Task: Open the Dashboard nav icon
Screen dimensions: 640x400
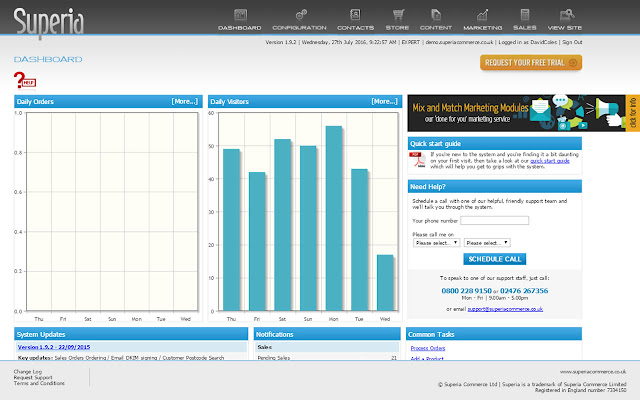Action: (239, 15)
